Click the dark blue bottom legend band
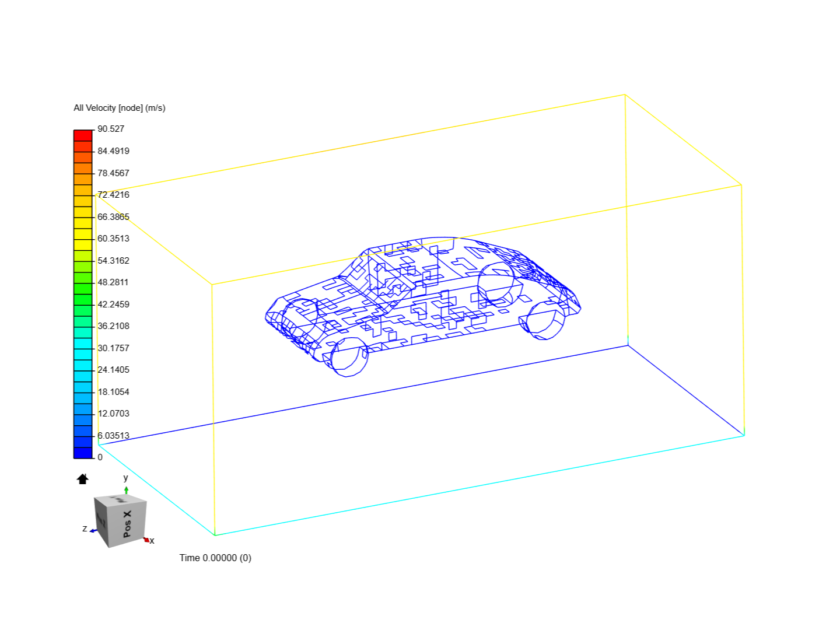 click(83, 453)
